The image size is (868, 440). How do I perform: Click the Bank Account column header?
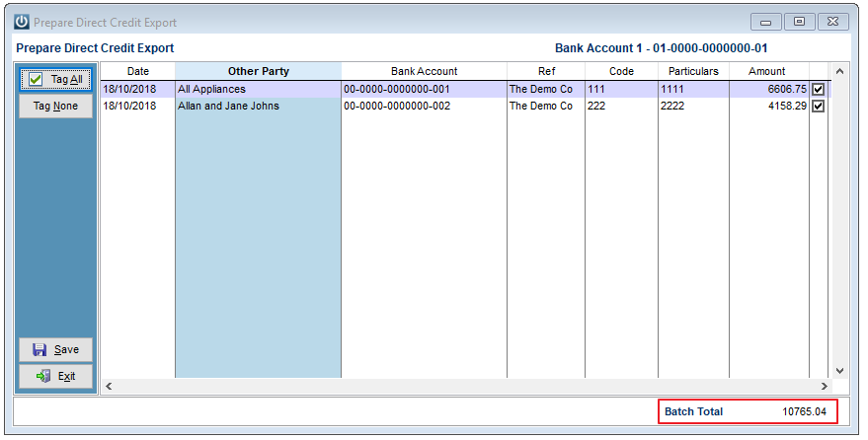(424, 71)
